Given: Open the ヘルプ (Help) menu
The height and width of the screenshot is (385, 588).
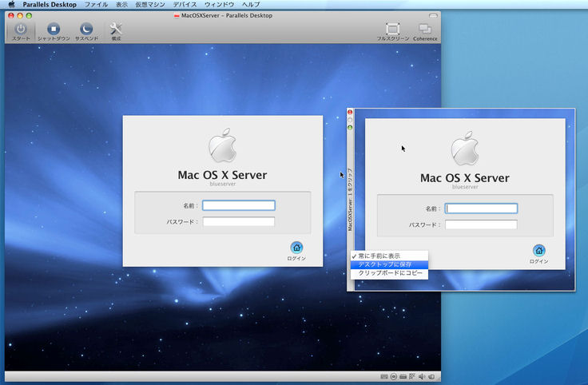Looking at the screenshot, I should [x=251, y=5].
